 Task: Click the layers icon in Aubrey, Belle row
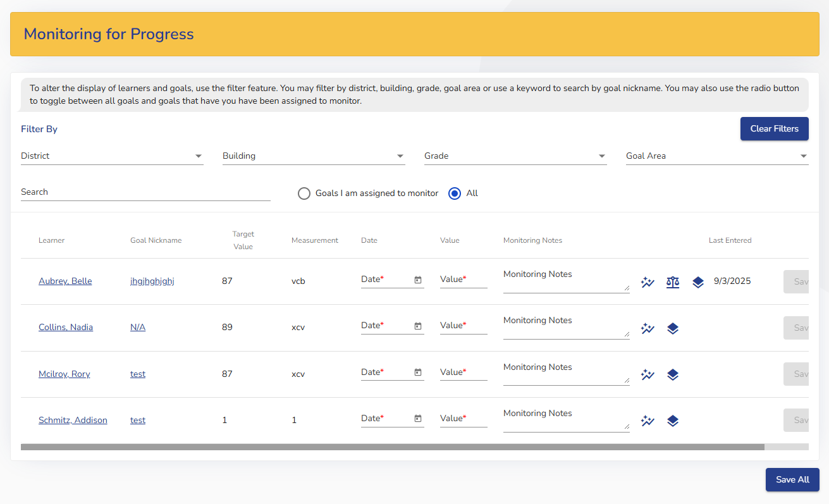tap(697, 282)
